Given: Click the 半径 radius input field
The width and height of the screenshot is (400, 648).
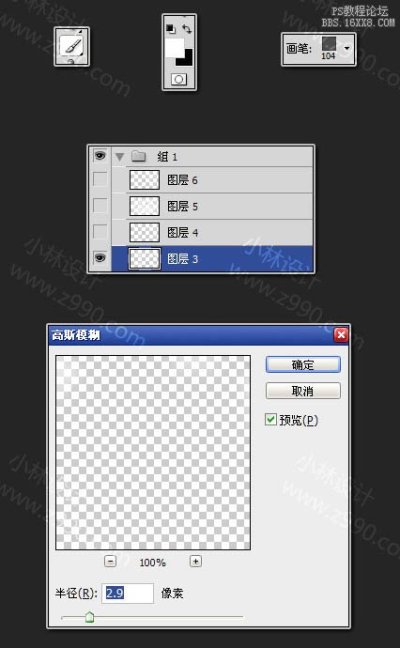Looking at the screenshot, I should [x=128, y=593].
